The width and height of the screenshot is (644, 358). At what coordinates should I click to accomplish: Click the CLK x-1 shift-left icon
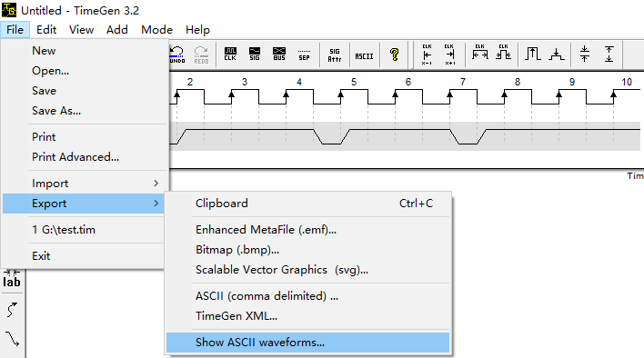427,55
